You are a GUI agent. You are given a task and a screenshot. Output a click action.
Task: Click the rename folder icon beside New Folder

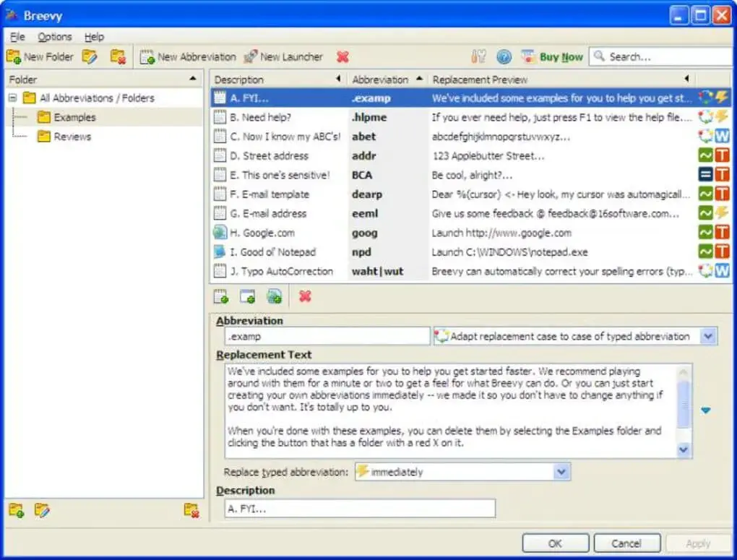[x=90, y=57]
